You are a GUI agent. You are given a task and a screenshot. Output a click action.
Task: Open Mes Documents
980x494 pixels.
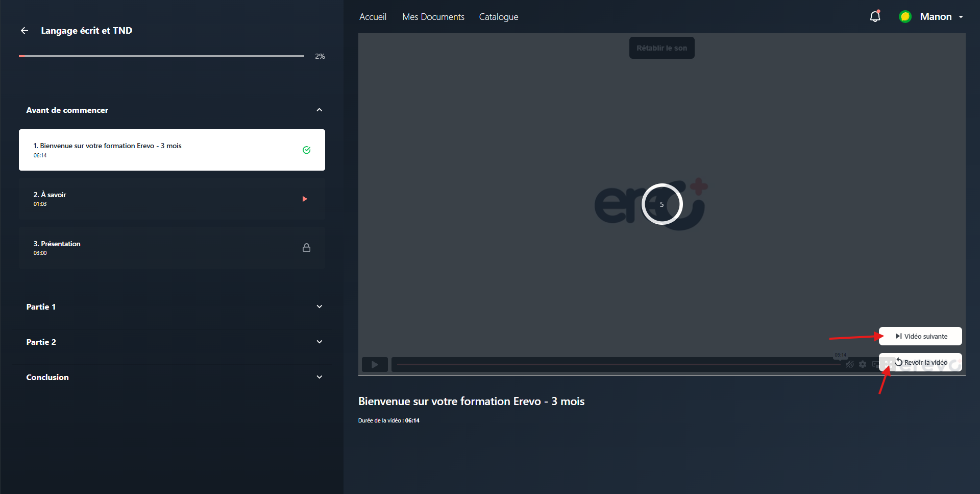(x=433, y=17)
